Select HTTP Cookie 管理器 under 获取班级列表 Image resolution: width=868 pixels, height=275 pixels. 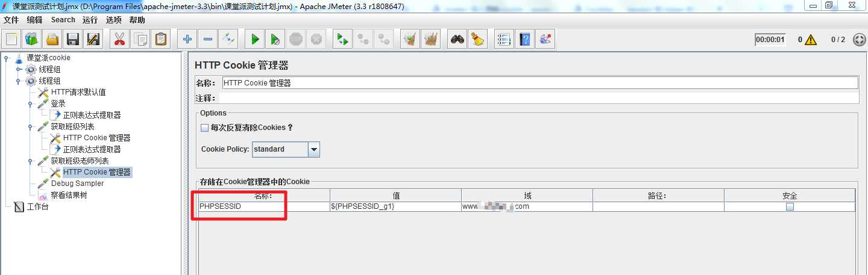96,138
